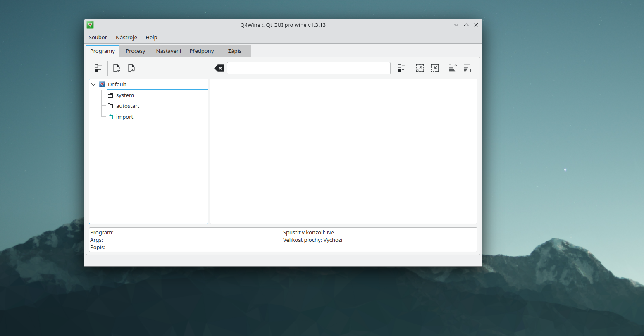The height and width of the screenshot is (336, 644).
Task: Click the 'Popis:' info label
Action: pos(98,247)
